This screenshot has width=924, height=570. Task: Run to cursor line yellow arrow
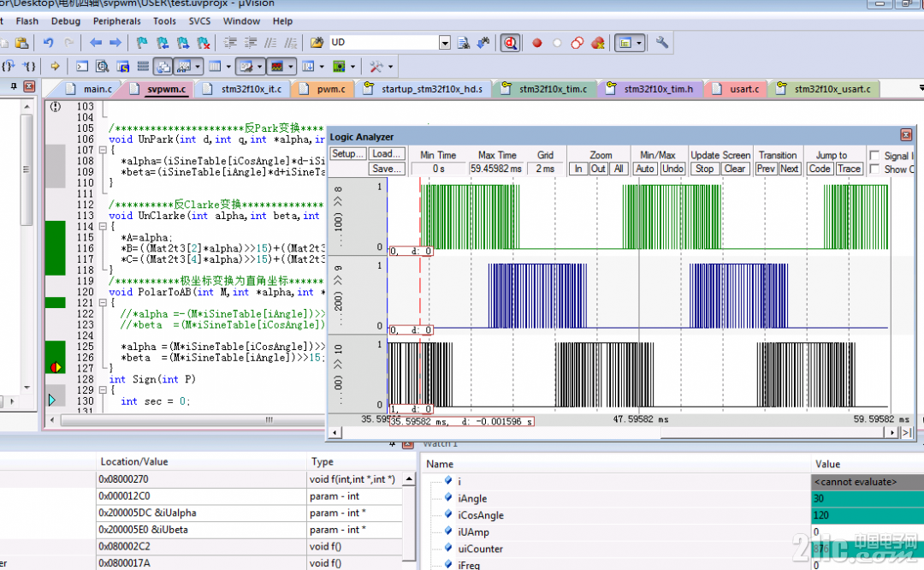(55, 66)
